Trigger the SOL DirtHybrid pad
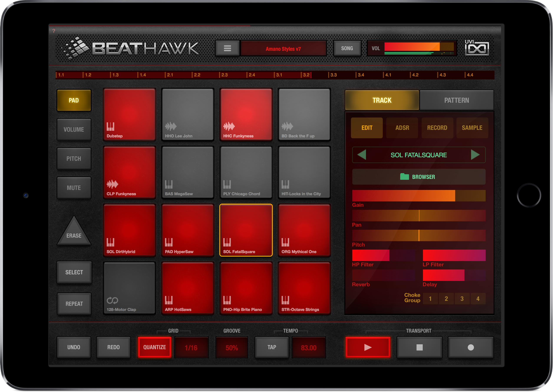Viewport: 553px width, 392px height. tap(129, 230)
